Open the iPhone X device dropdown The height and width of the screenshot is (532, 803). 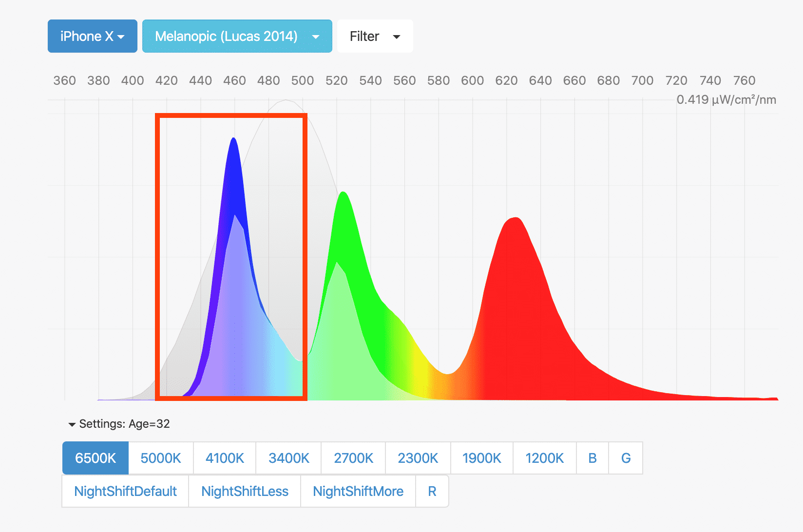click(93, 36)
